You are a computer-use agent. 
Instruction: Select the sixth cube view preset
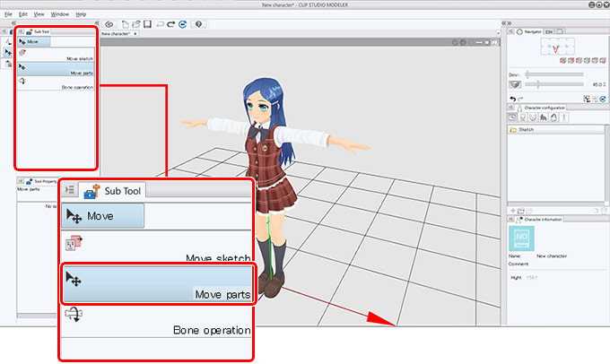pyautogui.click(x=603, y=60)
